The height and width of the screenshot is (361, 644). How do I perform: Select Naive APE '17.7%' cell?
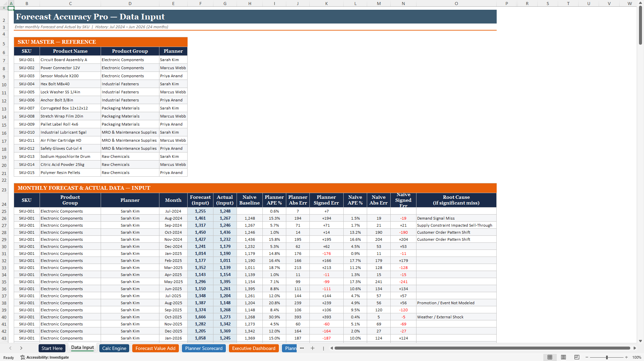pos(355,261)
